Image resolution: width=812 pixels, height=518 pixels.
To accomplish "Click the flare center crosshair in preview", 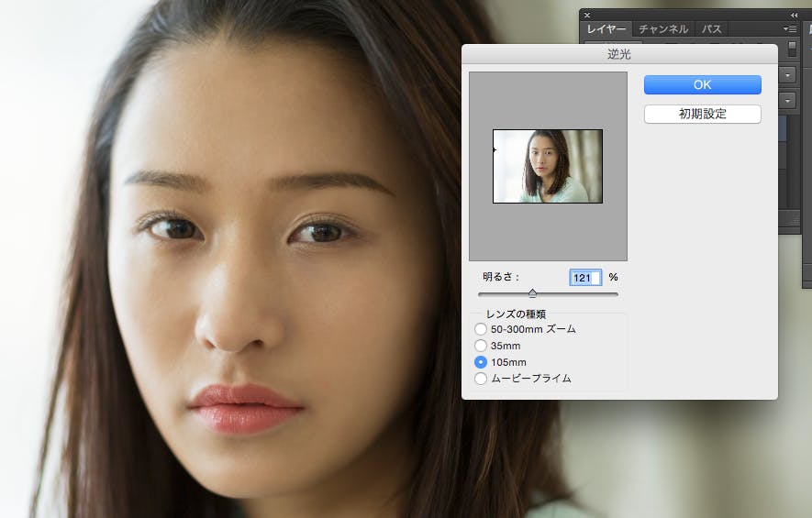I will (494, 150).
